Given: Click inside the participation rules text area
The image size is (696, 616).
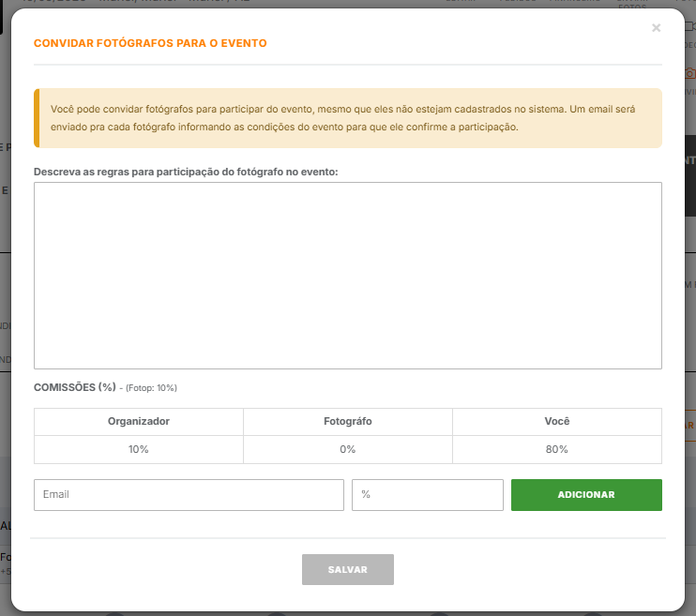Looking at the screenshot, I should pyautogui.click(x=347, y=275).
